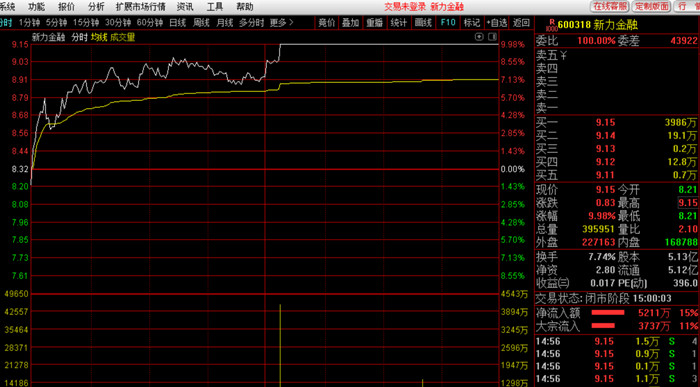Switch to 周线 weekly chart tab
Image resolution: width=700 pixels, height=387 pixels.
pyautogui.click(x=201, y=22)
